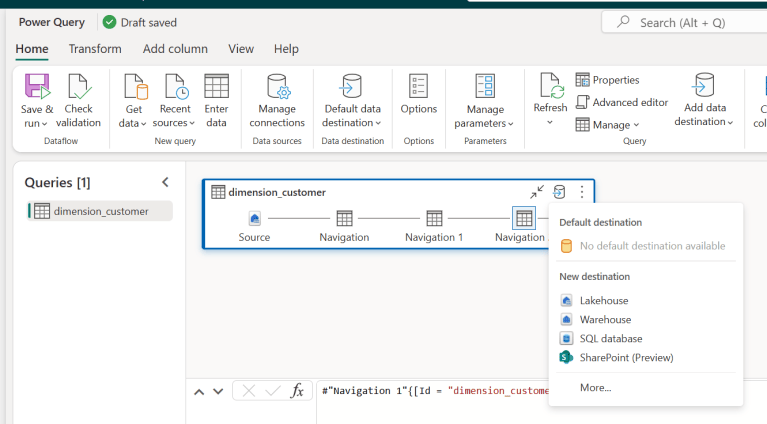The height and width of the screenshot is (424, 767).
Task: Collapse the Queries pane chevron
Action: (x=165, y=182)
